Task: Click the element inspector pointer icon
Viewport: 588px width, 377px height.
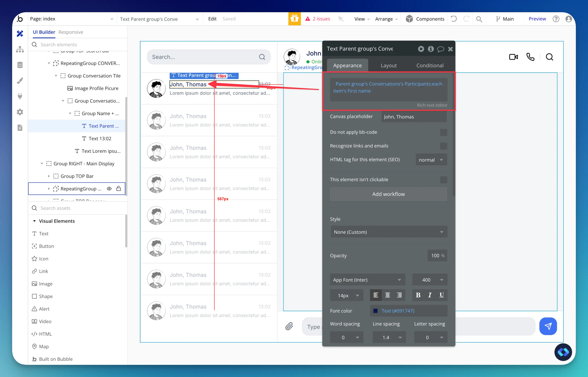Action: (x=341, y=19)
